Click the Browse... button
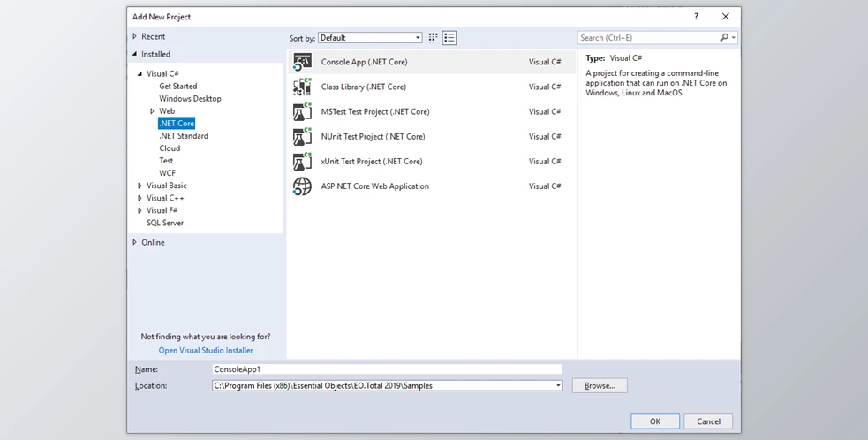 (600, 386)
